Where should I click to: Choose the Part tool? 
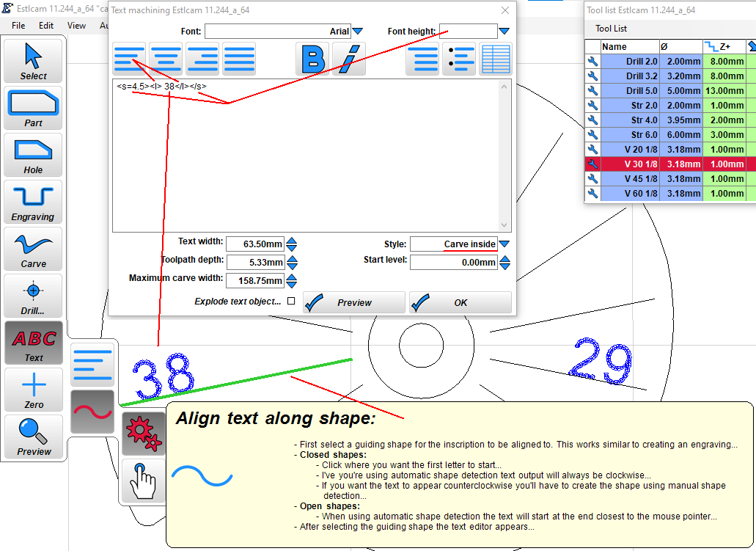(33, 108)
